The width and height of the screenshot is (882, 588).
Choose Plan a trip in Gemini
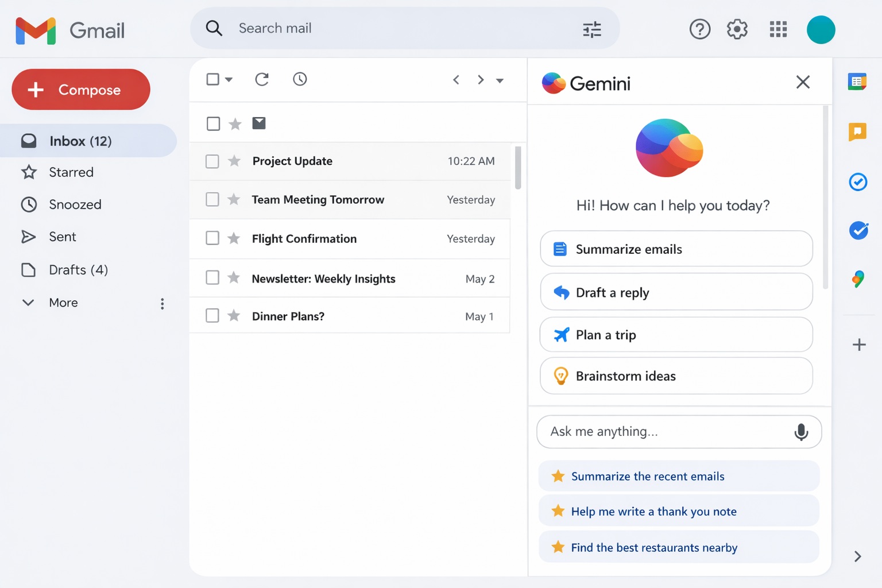(x=676, y=334)
